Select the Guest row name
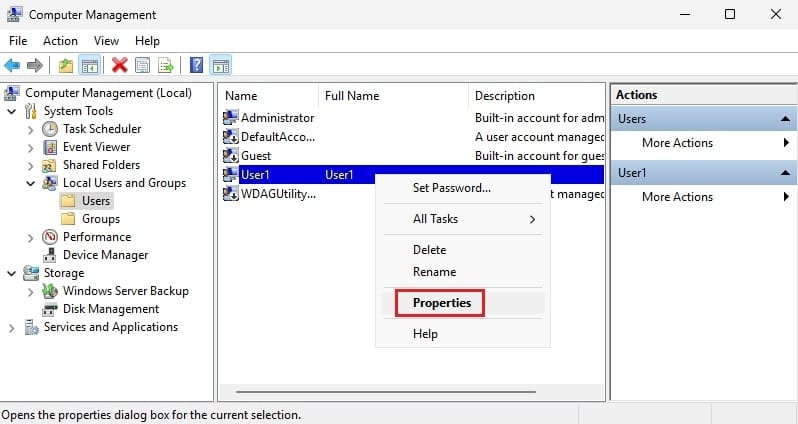The image size is (798, 424). click(x=256, y=156)
